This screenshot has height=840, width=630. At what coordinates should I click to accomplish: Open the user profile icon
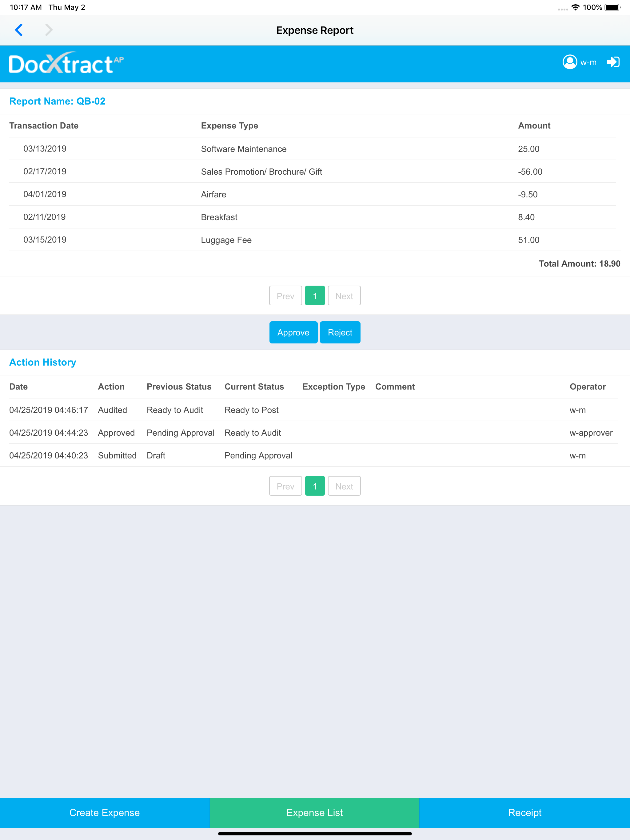point(570,62)
